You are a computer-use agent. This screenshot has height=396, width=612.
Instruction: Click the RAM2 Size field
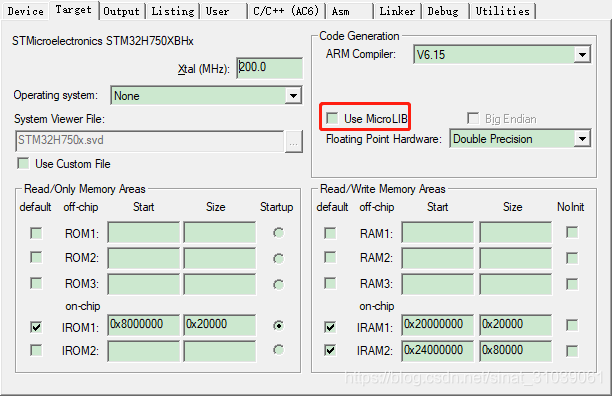tap(516, 258)
